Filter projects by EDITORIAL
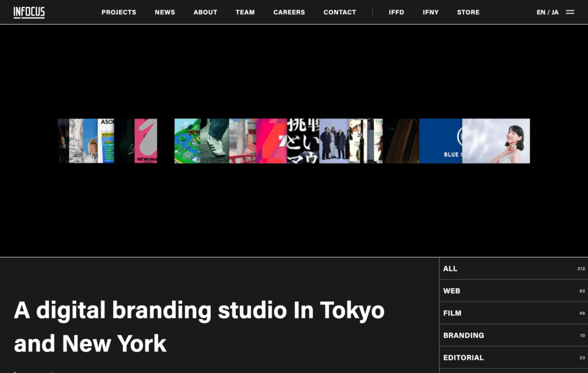This screenshot has width=588, height=373. click(x=513, y=358)
